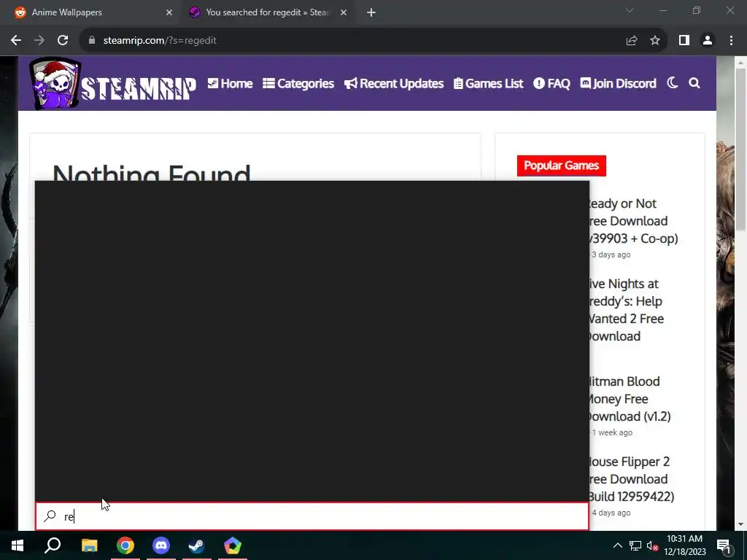Switch to the Anime Wallpapers tab
The image size is (747, 560).
click(x=90, y=12)
